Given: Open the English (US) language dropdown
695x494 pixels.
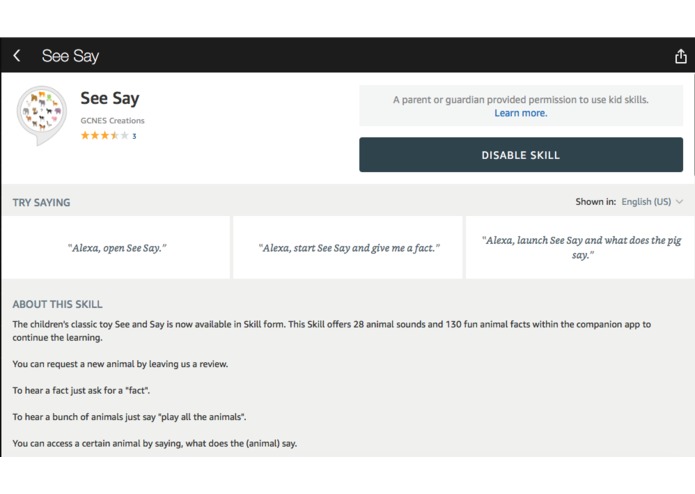Looking at the screenshot, I should tap(651, 202).
